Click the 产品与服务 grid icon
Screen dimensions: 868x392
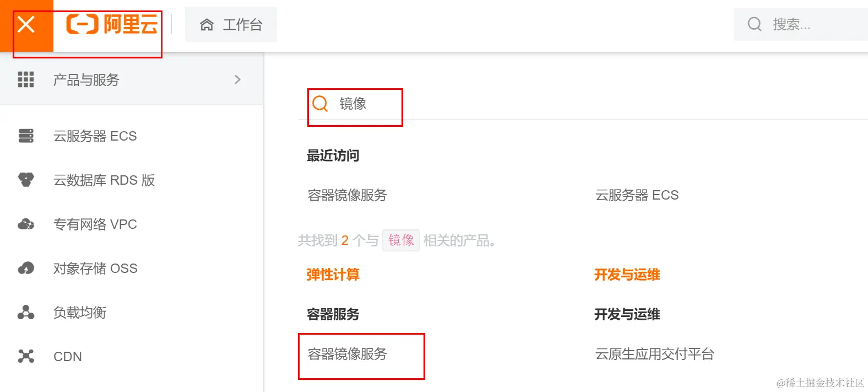26,80
